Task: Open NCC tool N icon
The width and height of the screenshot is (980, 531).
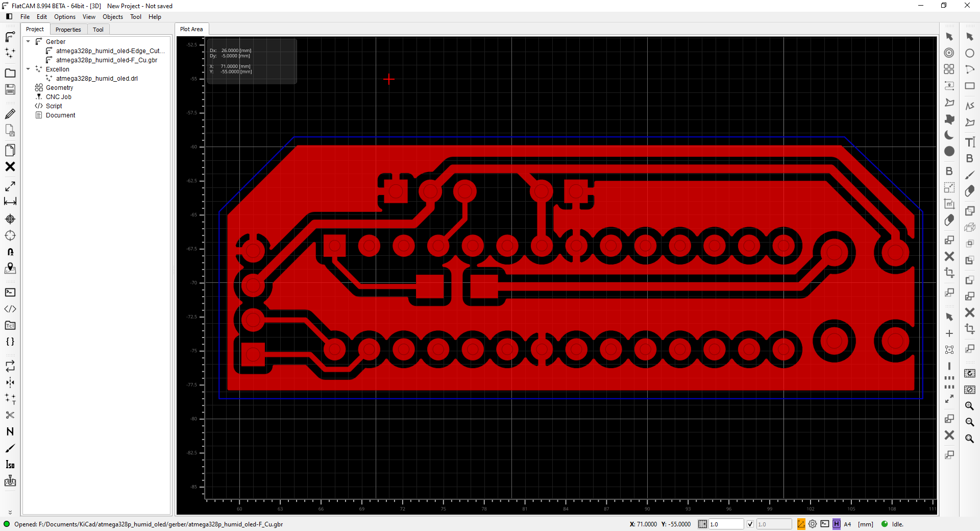Action: [10, 431]
